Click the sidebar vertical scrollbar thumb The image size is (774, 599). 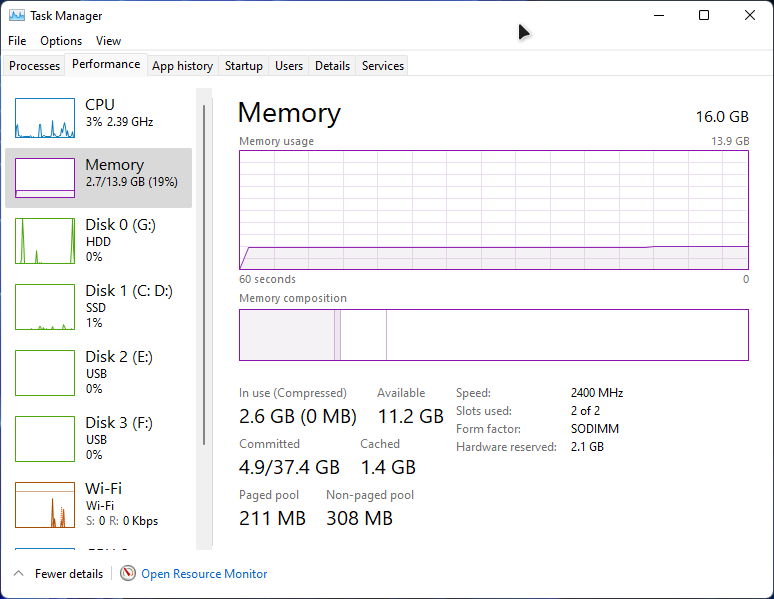[x=204, y=275]
